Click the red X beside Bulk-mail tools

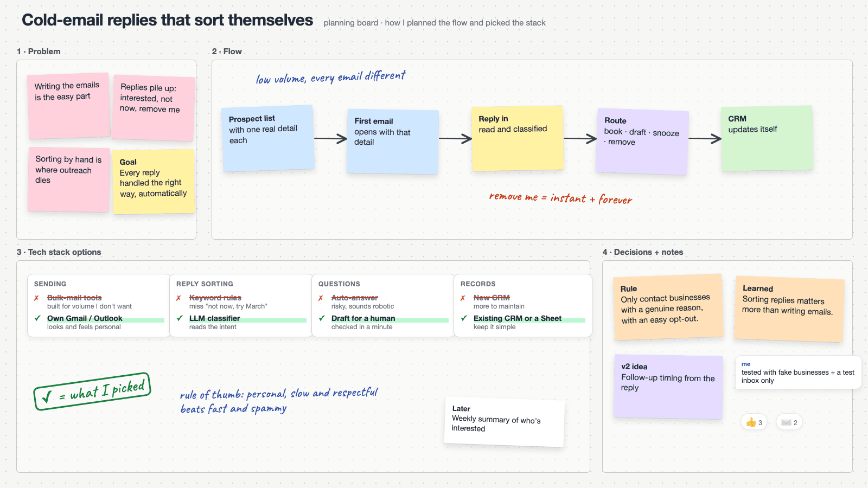36,298
